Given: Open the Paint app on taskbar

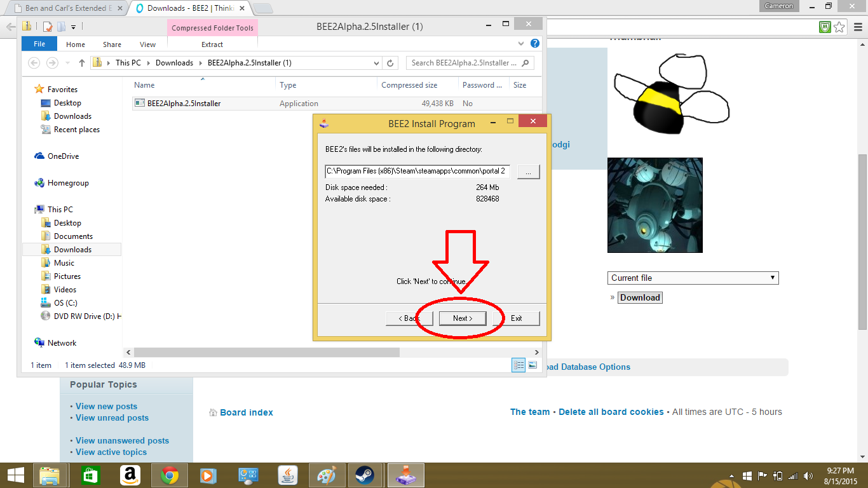Looking at the screenshot, I should point(327,475).
